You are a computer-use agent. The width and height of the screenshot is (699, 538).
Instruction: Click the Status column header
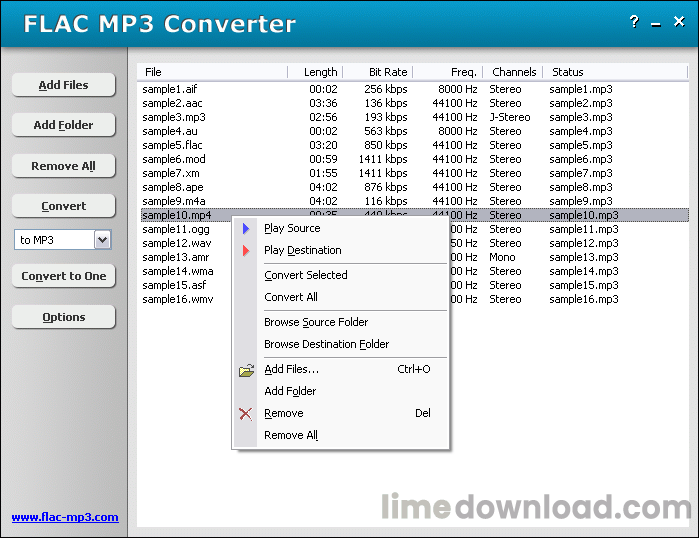point(567,72)
